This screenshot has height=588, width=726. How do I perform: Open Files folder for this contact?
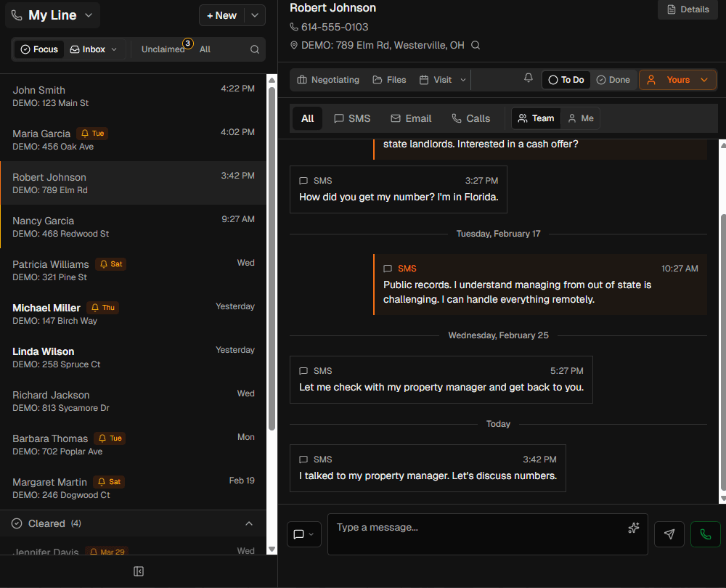[x=389, y=80]
